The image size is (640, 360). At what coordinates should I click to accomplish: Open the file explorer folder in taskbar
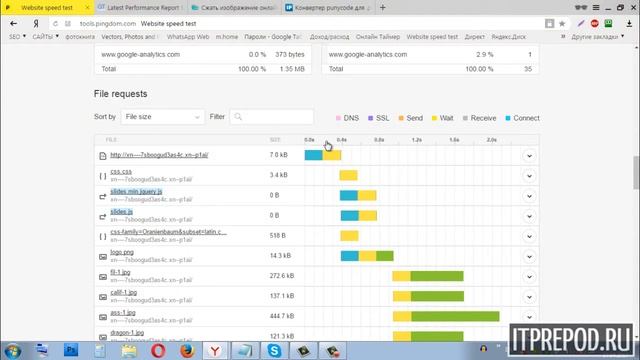(129, 351)
